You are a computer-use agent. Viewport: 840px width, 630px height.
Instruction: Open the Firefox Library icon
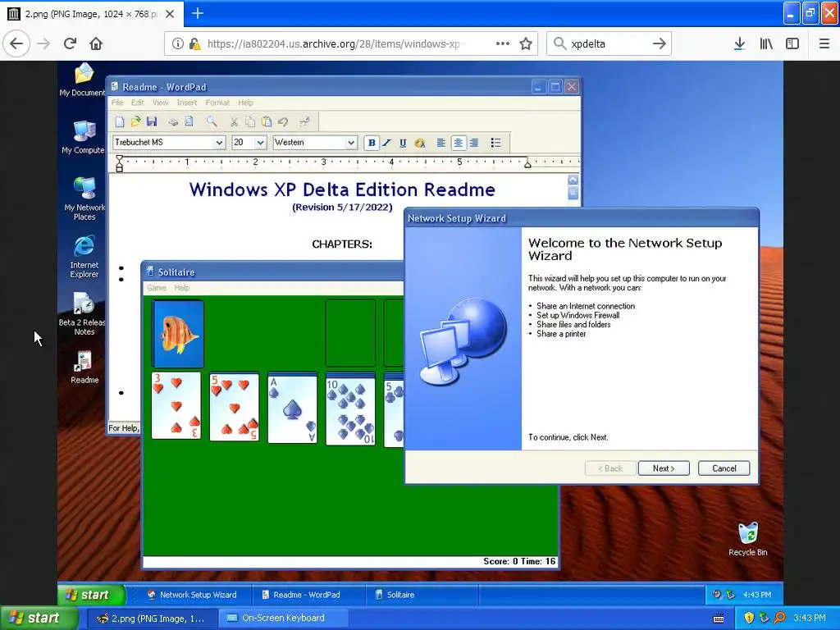[766, 43]
